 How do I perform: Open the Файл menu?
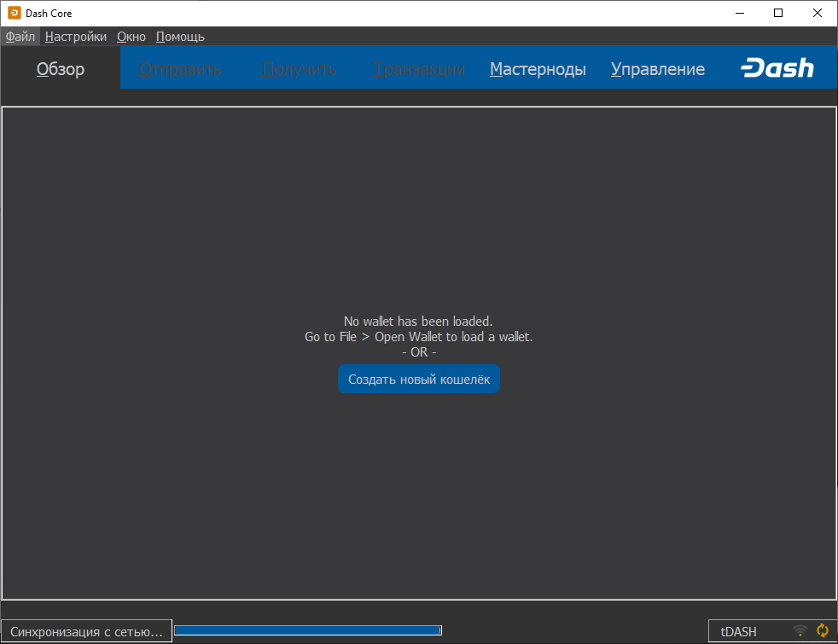click(20, 37)
